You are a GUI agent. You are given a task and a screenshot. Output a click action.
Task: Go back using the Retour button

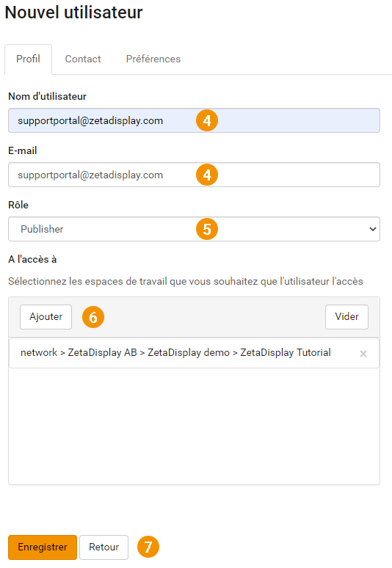pyautogui.click(x=104, y=547)
